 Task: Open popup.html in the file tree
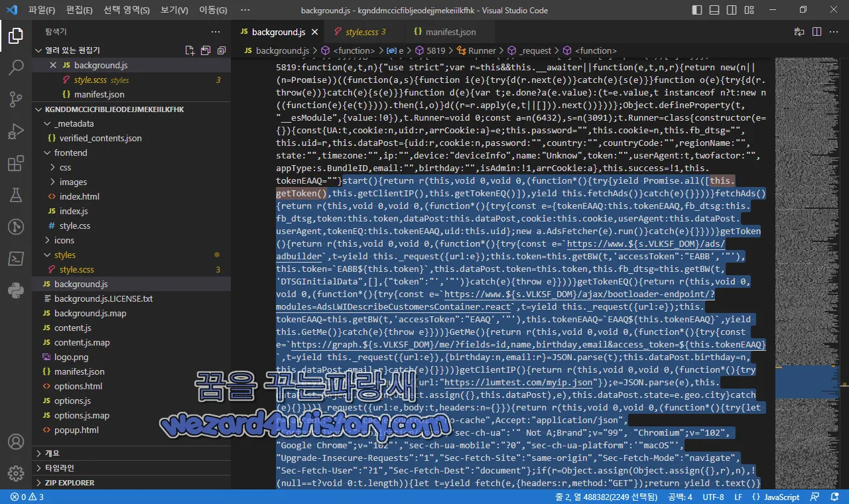131,430
